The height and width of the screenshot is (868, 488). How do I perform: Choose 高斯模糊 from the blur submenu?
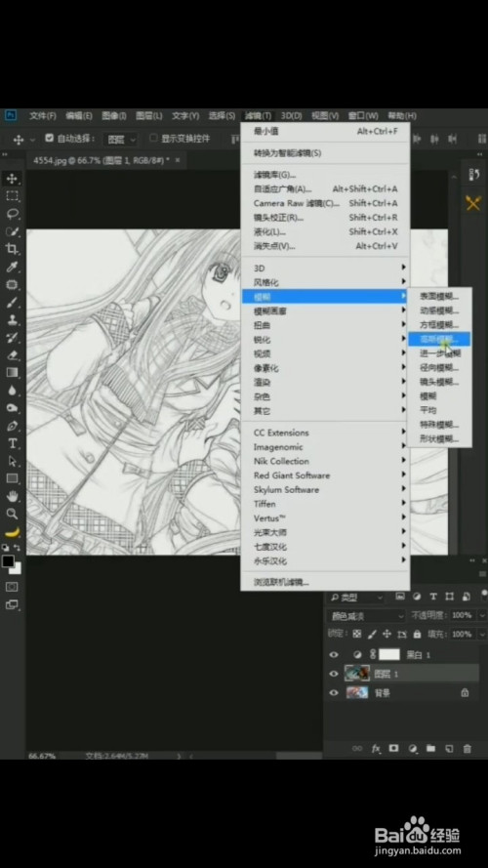tap(439, 339)
